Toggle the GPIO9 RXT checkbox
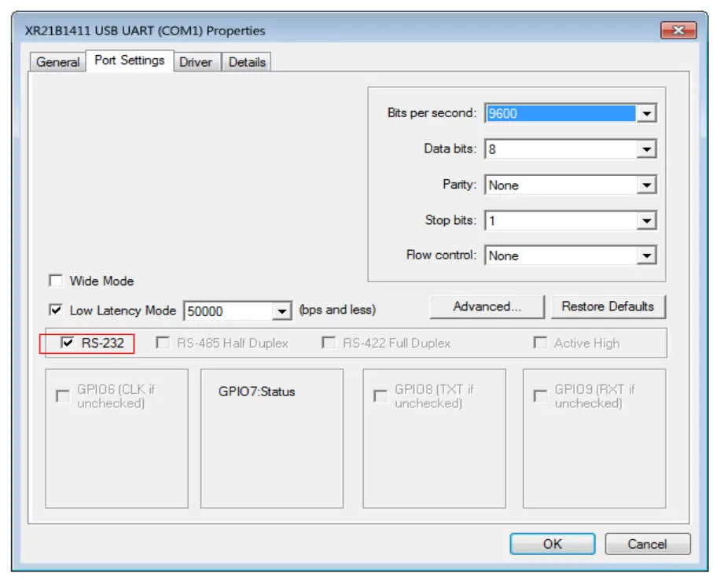 click(541, 396)
